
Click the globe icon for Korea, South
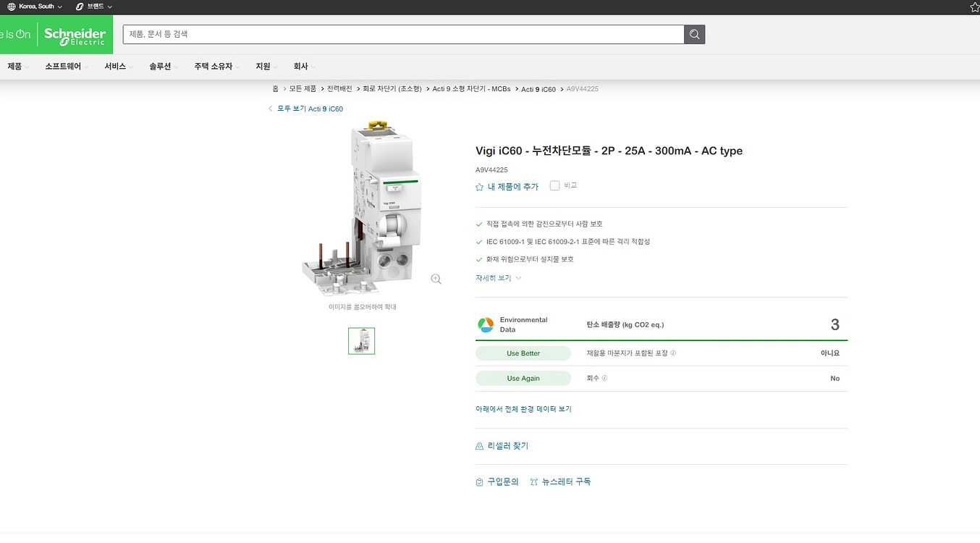[12, 7]
